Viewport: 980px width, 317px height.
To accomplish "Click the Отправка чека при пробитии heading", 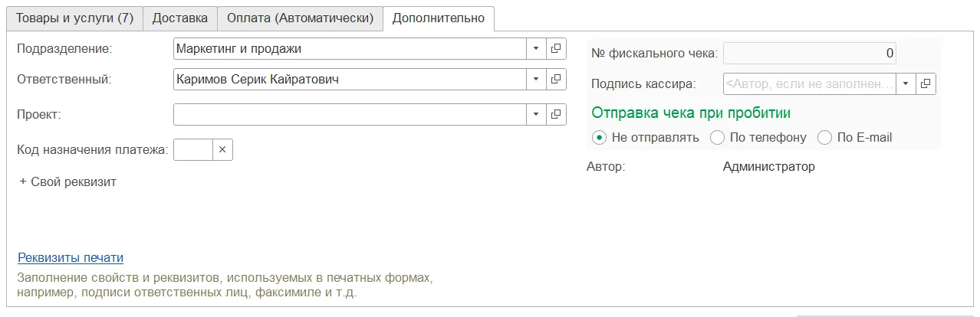I will (x=691, y=113).
